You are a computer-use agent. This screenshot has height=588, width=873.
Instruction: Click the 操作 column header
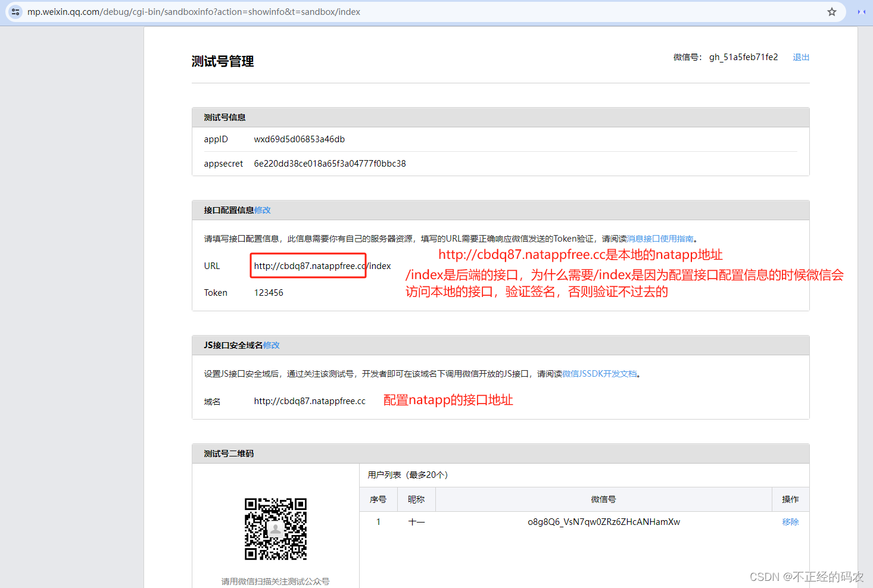point(790,499)
